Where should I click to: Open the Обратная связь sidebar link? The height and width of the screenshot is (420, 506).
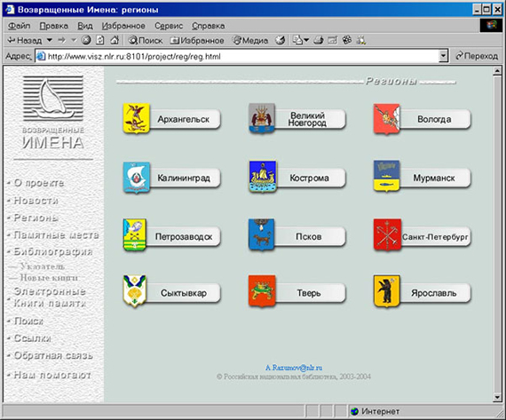tap(53, 355)
